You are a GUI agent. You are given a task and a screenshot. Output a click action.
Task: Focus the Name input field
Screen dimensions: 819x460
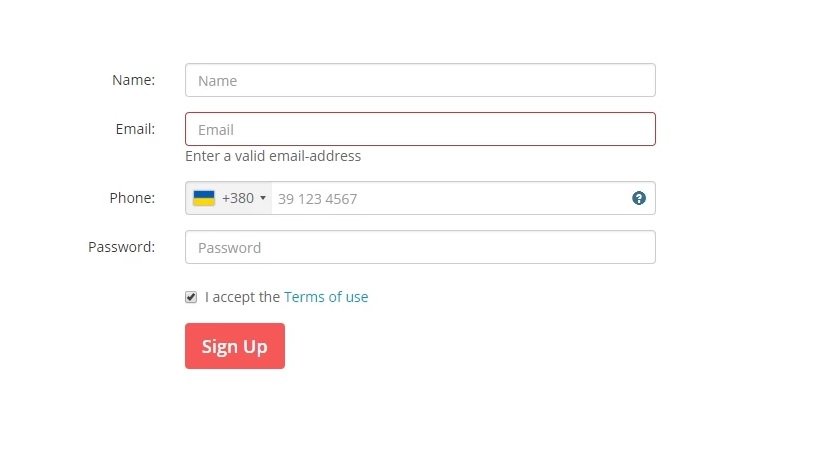tap(420, 80)
